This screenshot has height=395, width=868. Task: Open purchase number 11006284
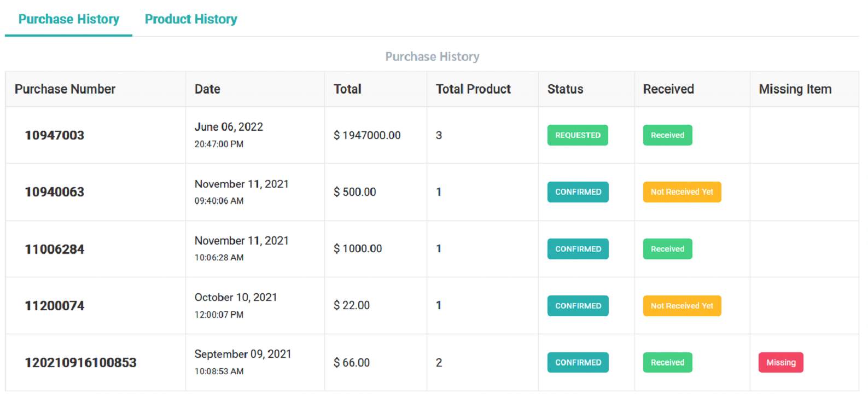click(x=55, y=249)
